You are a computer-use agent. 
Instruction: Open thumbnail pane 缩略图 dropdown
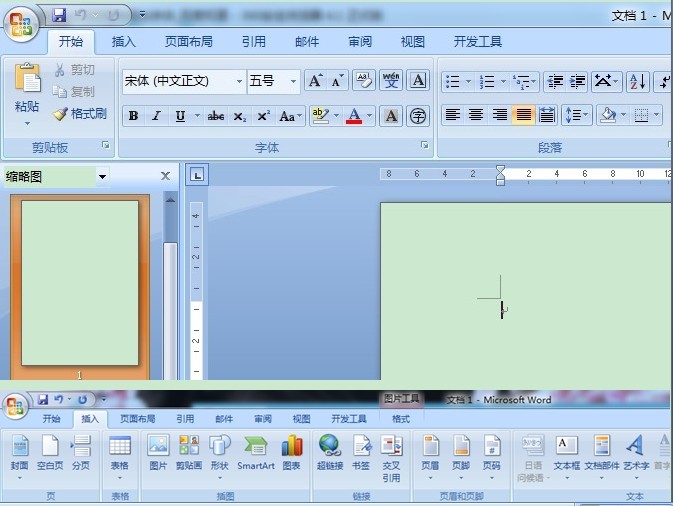102,177
